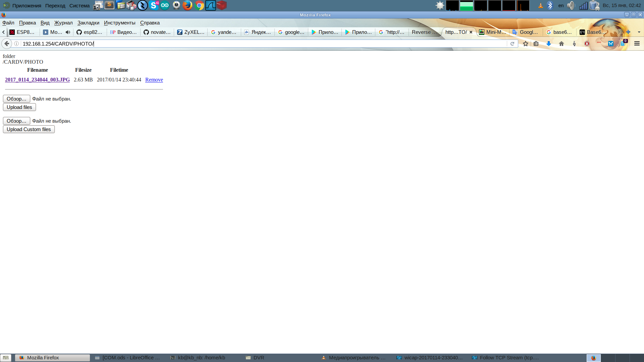Image resolution: width=644 pixels, height=362 pixels.
Task: Bookmark this page with the star icon
Action: tap(525, 44)
